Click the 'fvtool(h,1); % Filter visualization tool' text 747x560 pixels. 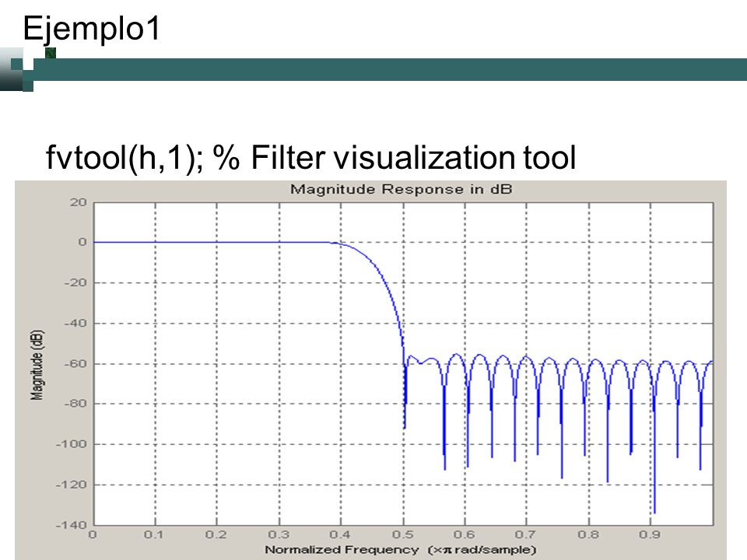pos(310,158)
